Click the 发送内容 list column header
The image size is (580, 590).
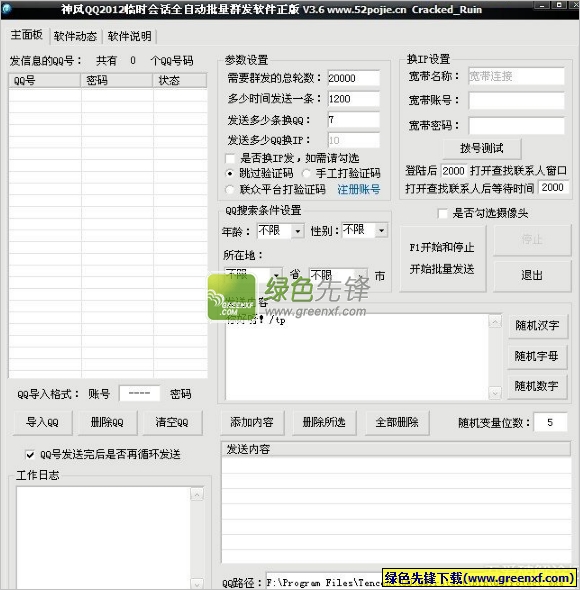[396, 449]
